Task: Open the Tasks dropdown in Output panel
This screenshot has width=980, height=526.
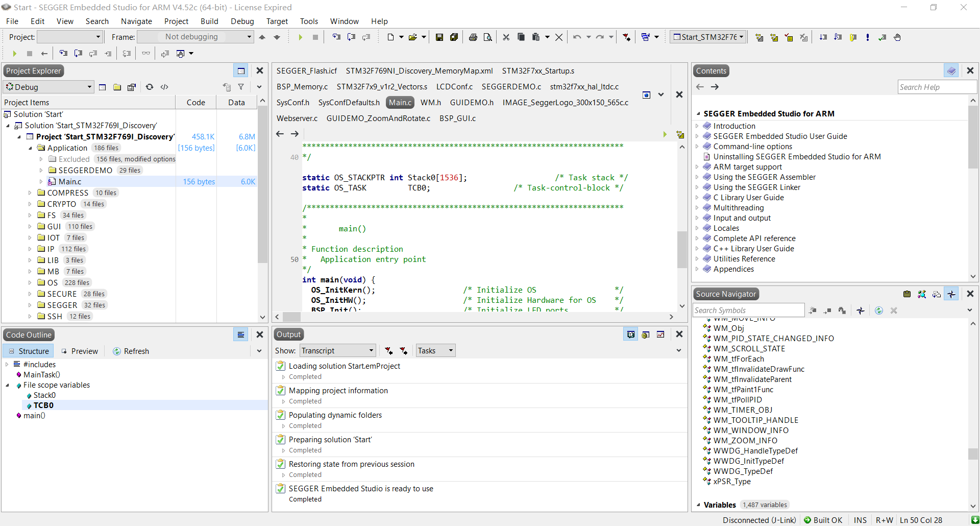Action: [x=435, y=350]
